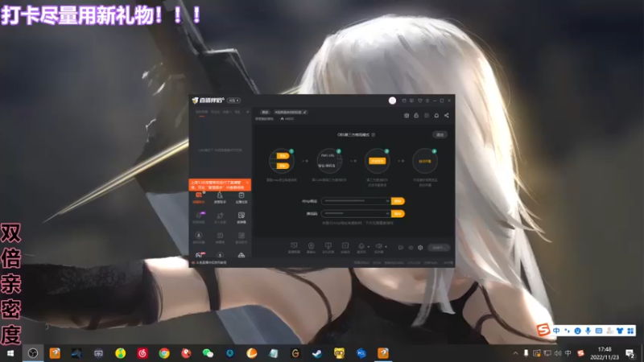
Task: Click the Sogou S logo on the input toolbar
Action: 543,330
